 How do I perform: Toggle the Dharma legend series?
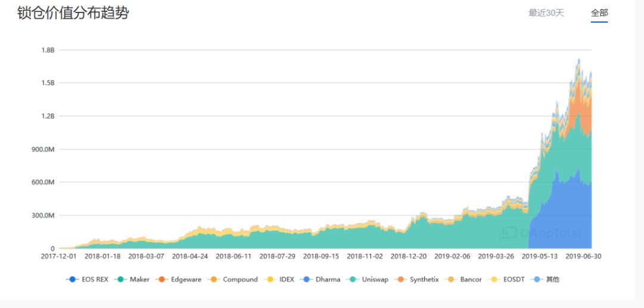[x=320, y=279]
